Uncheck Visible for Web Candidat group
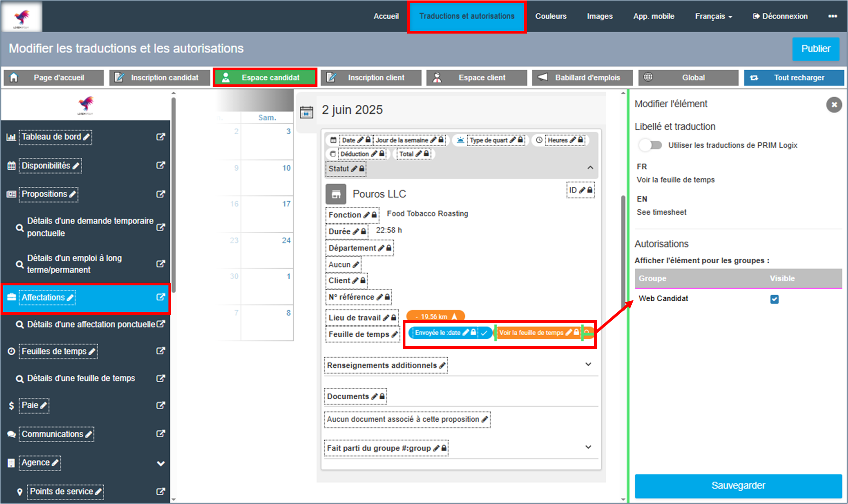 click(774, 299)
